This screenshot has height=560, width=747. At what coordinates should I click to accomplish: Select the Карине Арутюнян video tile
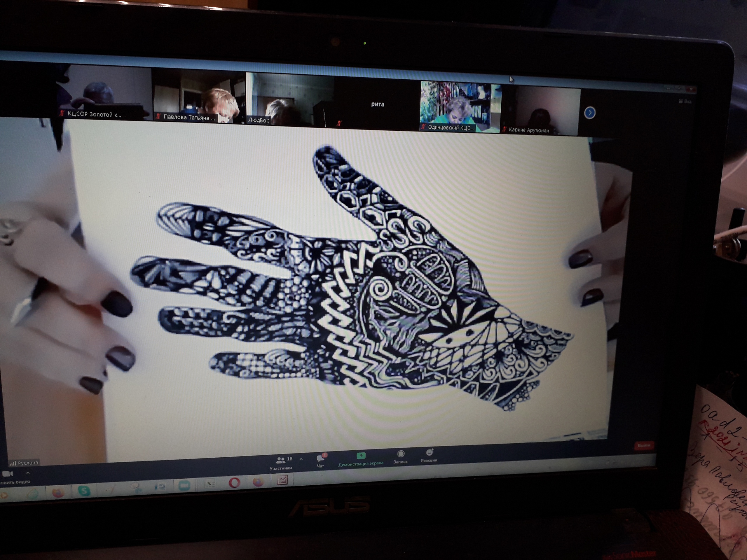tap(540, 111)
